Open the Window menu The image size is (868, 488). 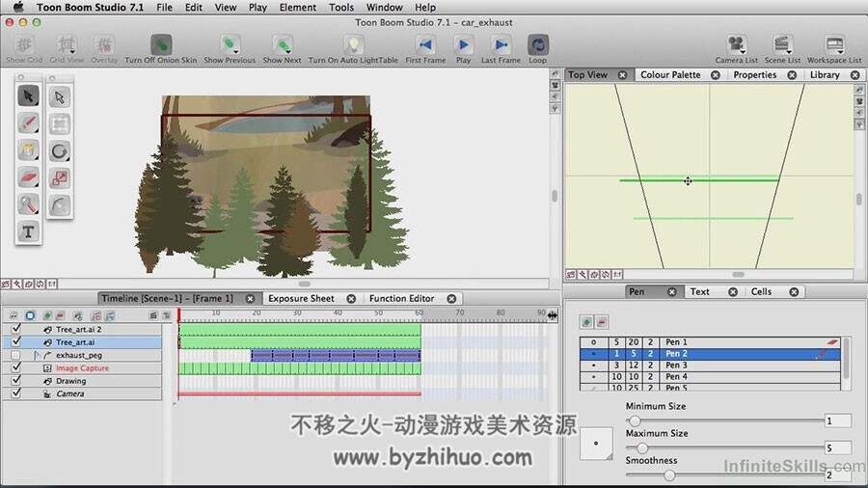[x=384, y=7]
